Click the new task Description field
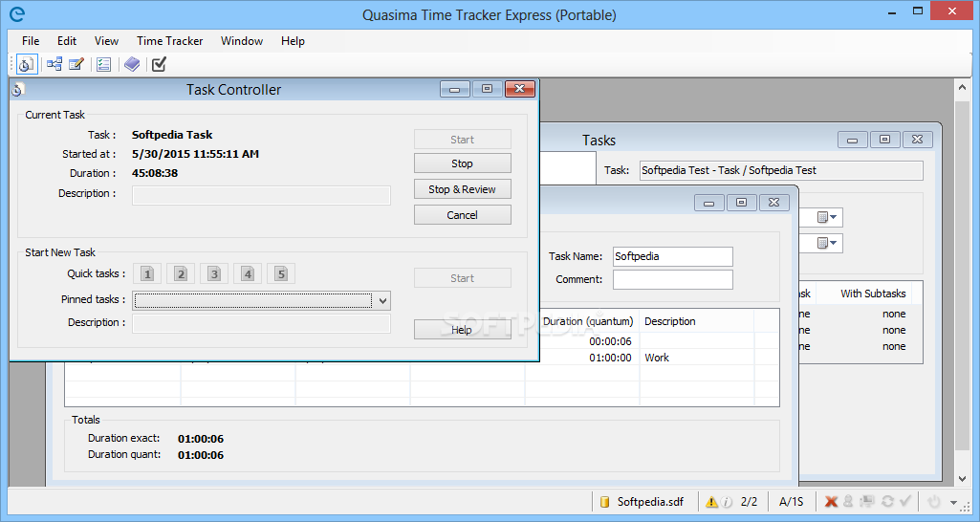Viewport: 980px width, 522px height. (261, 323)
